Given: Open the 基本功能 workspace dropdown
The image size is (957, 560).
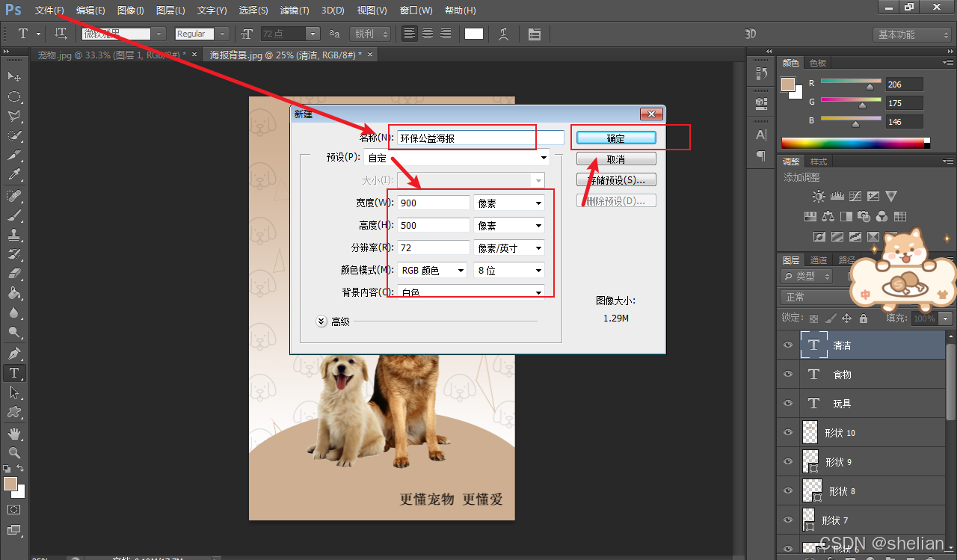Looking at the screenshot, I should click(x=912, y=34).
